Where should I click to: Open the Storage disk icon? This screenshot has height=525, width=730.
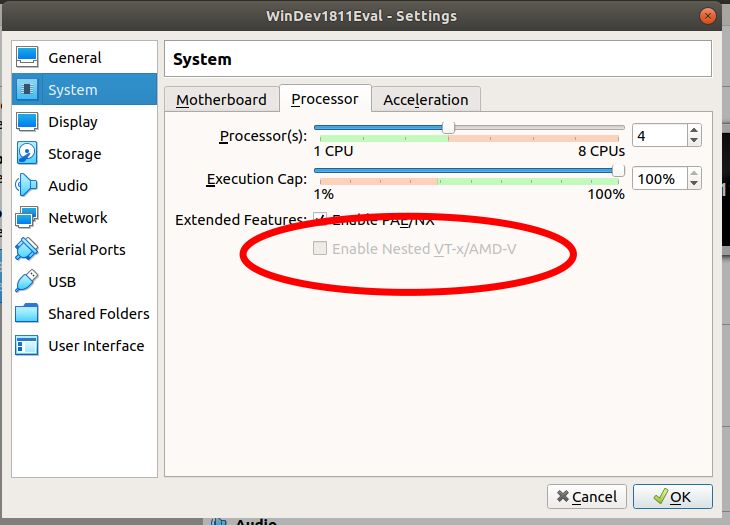point(27,154)
